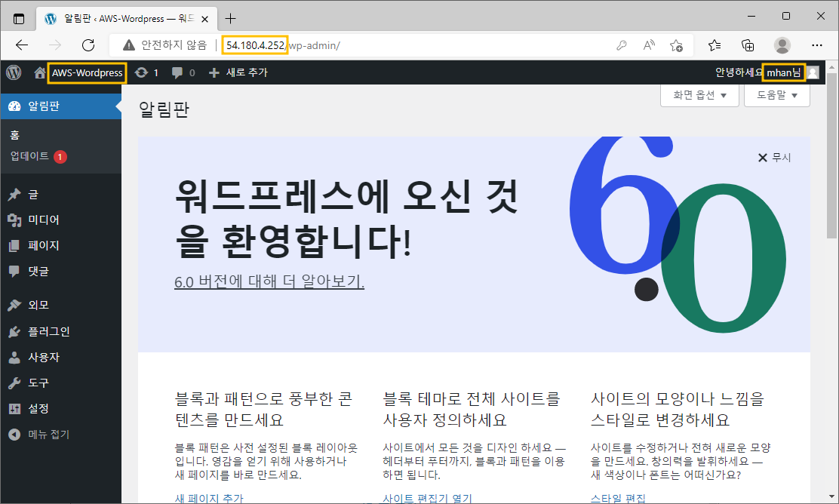Click the red update count badge
This screenshot has width=839, height=504.
(x=60, y=157)
